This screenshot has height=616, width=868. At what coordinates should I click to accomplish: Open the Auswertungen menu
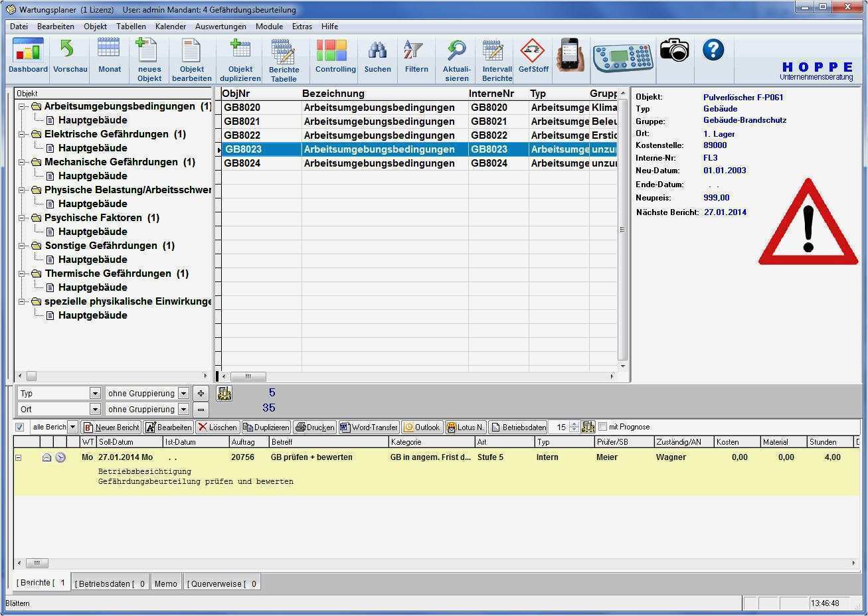click(220, 27)
